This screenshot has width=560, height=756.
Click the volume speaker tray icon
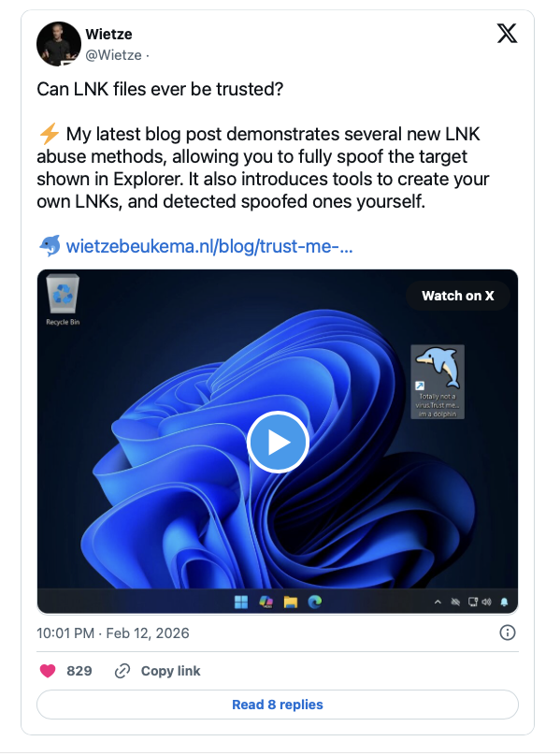click(x=487, y=602)
